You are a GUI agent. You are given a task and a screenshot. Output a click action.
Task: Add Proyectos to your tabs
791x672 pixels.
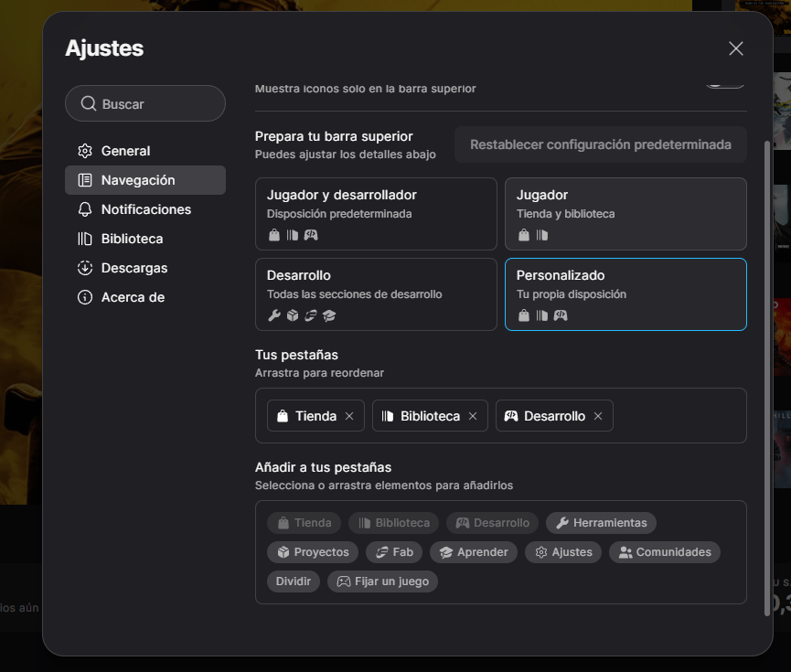pos(312,552)
